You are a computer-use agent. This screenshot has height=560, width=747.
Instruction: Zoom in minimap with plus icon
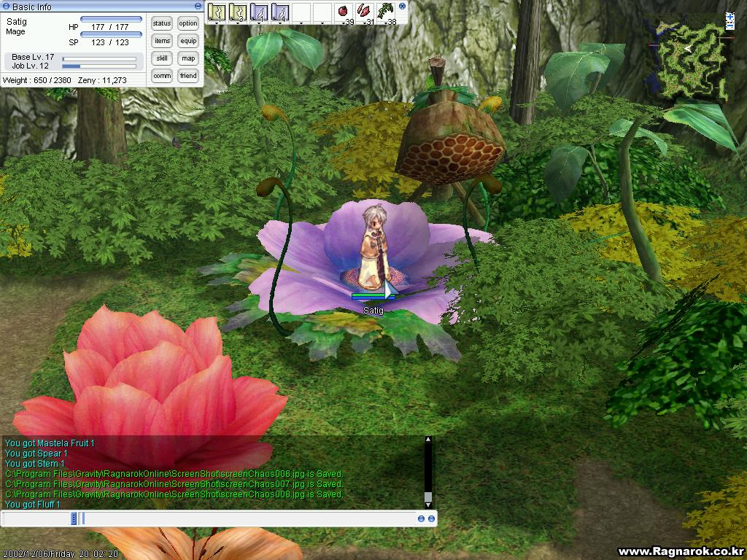tap(730, 16)
